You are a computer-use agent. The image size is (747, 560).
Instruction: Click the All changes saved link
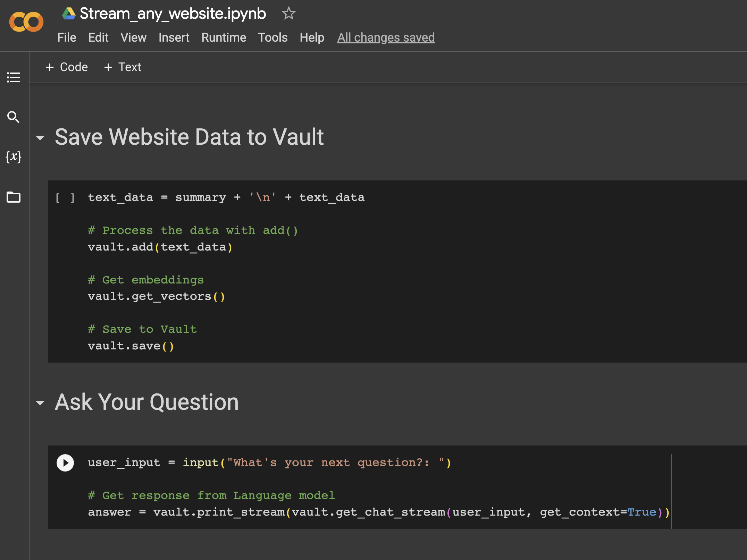(x=386, y=37)
